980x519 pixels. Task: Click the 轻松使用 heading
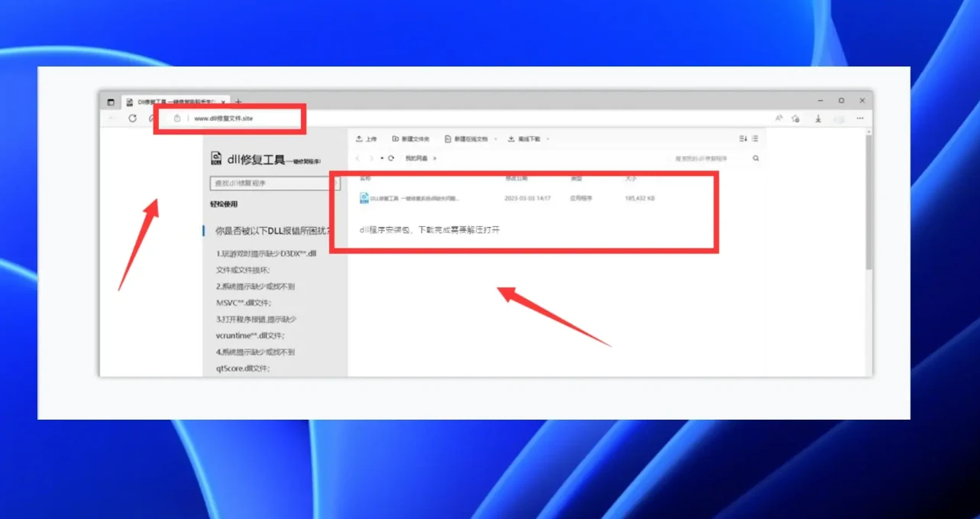point(224,204)
